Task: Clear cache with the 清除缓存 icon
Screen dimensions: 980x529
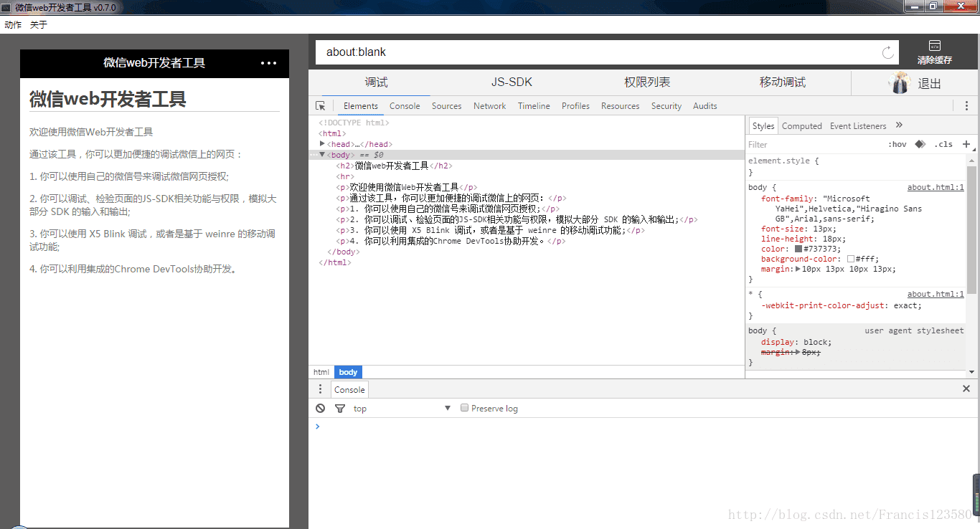Action: click(x=934, y=52)
